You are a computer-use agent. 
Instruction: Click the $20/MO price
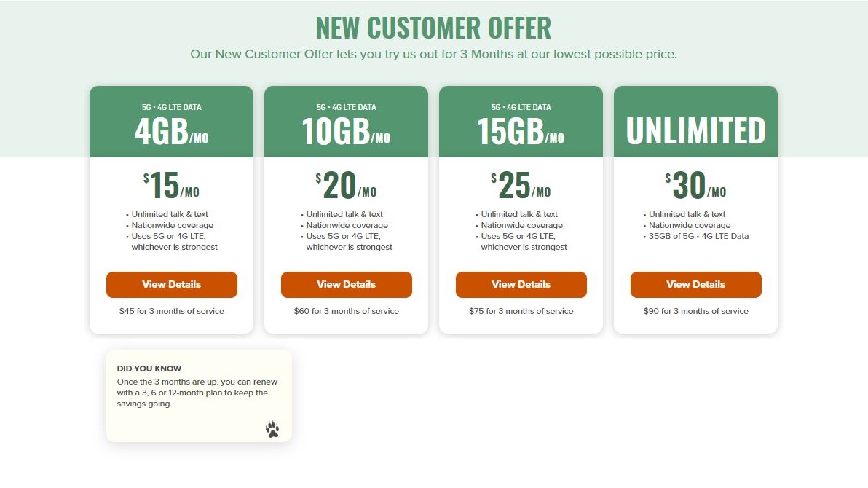(x=347, y=186)
